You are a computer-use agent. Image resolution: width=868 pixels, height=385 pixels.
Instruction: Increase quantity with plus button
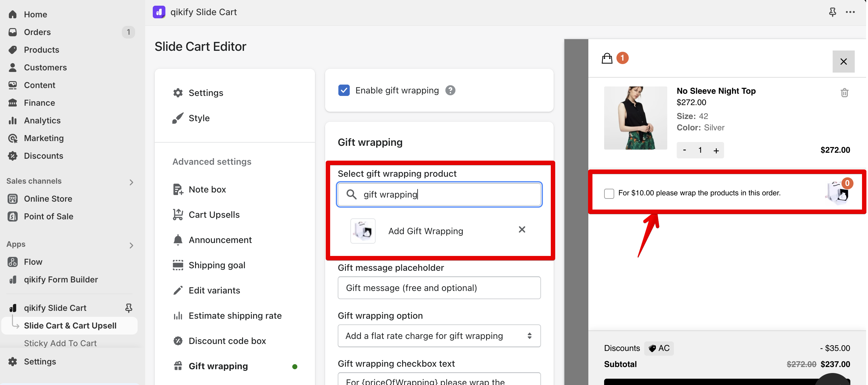(716, 150)
